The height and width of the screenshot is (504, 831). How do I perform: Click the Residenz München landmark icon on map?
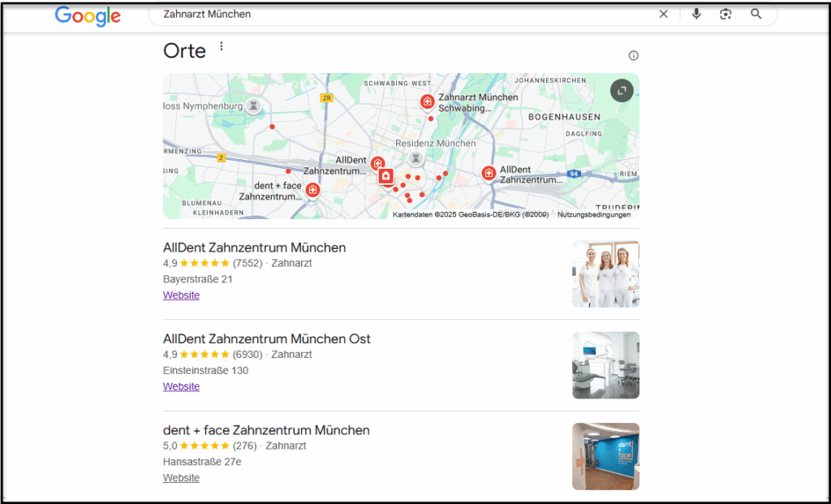(x=416, y=158)
